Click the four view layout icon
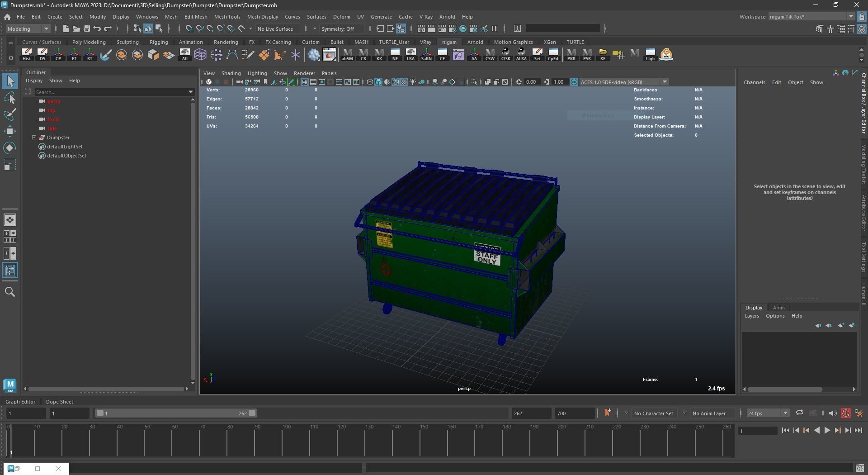868x475 pixels. point(10,237)
